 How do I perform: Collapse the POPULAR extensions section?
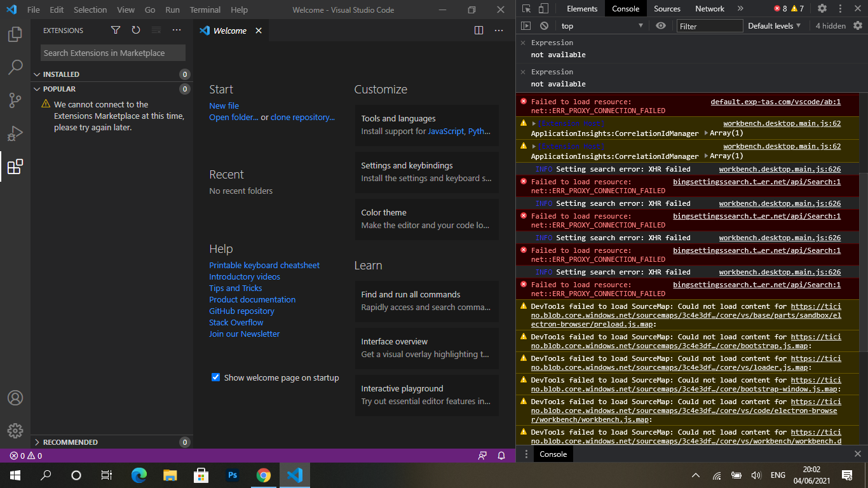click(112, 89)
